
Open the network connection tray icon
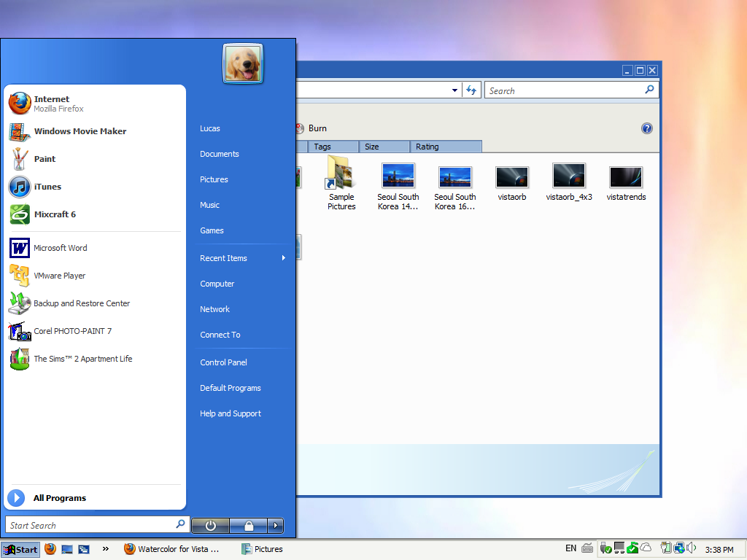(x=679, y=548)
